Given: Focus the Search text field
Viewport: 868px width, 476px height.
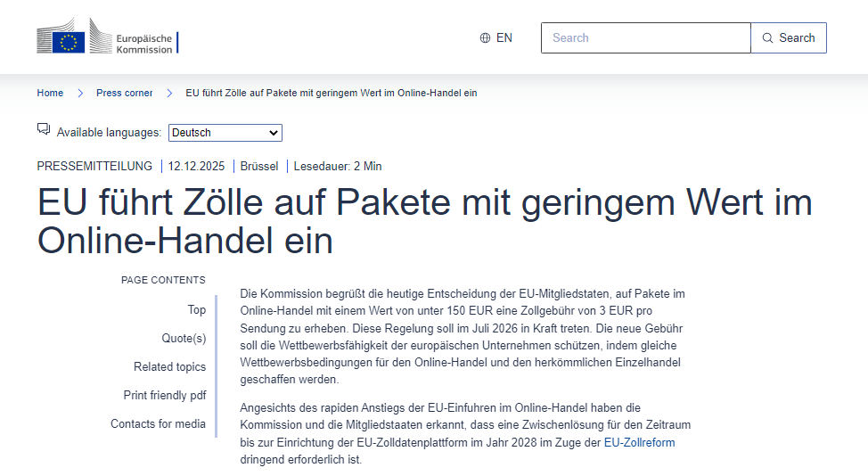Looking at the screenshot, I should click(645, 38).
